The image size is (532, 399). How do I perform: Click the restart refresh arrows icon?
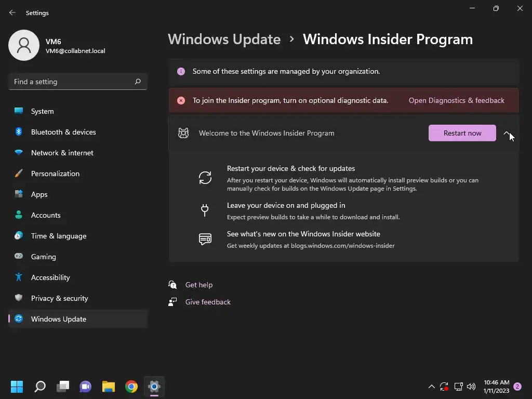tap(205, 178)
